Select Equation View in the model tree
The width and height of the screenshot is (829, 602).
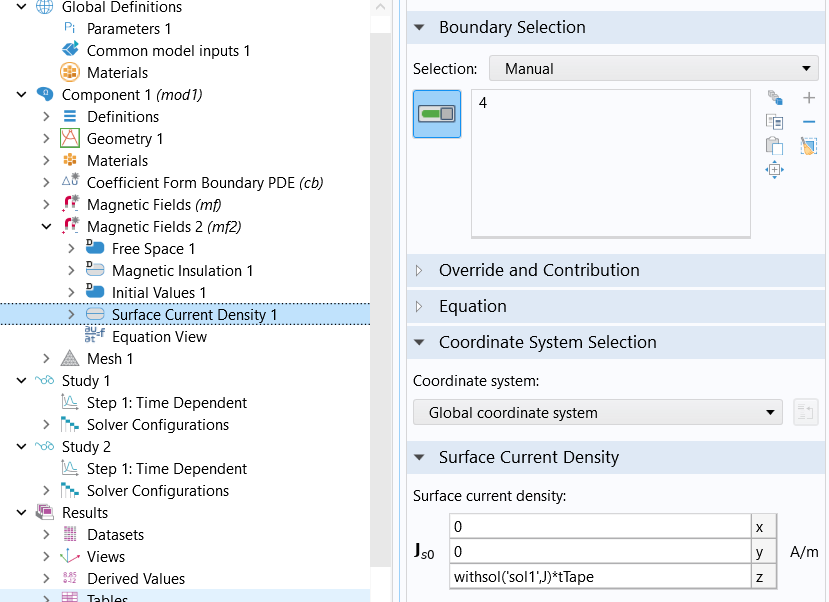point(159,337)
